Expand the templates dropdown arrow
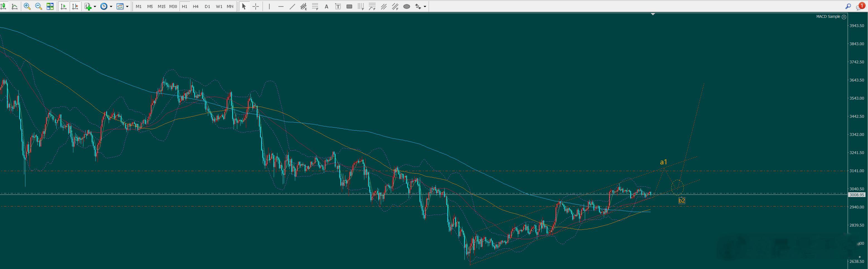The height and width of the screenshot is (269, 868). [127, 6]
